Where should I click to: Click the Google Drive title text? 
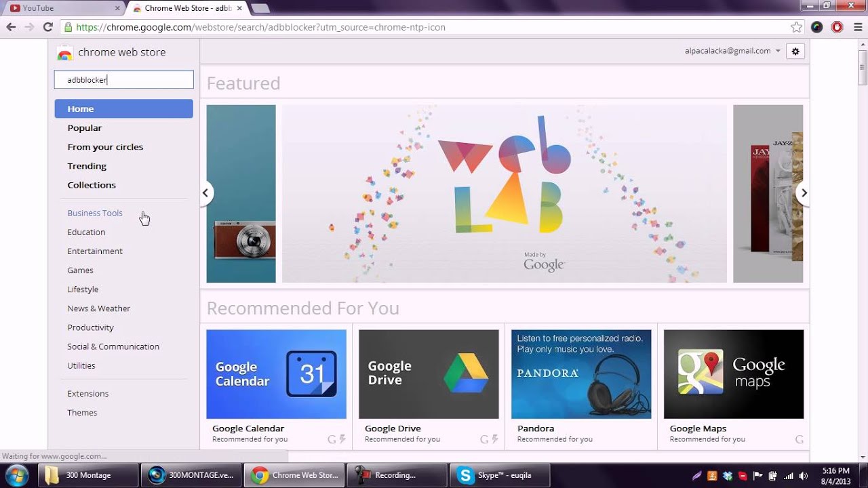tap(393, 428)
